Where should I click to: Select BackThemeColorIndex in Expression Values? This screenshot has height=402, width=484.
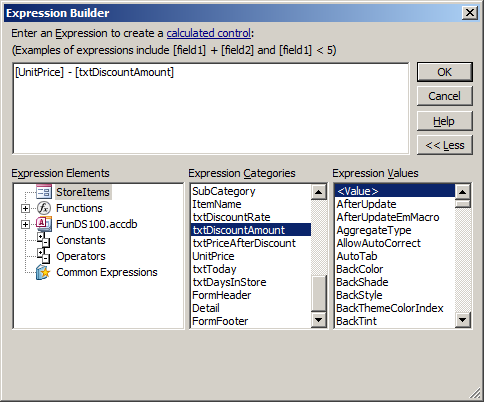(395, 308)
